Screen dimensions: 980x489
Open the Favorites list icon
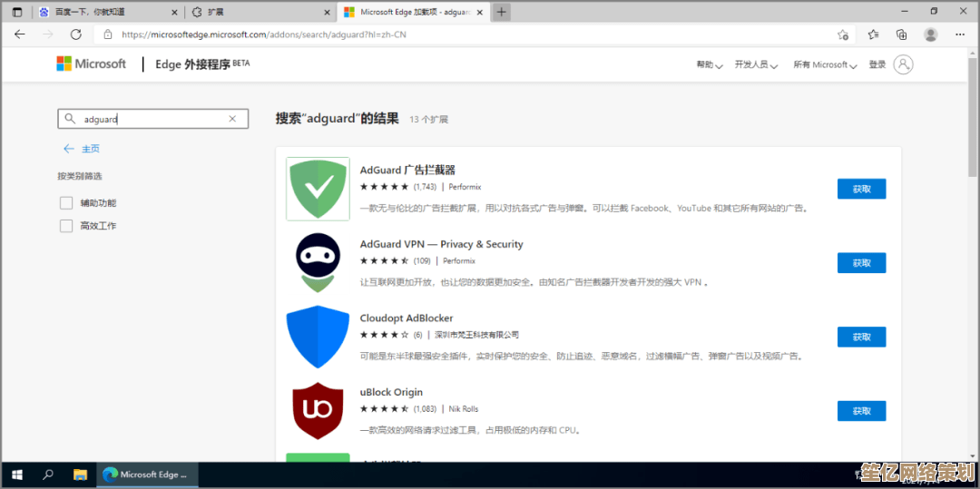[873, 34]
